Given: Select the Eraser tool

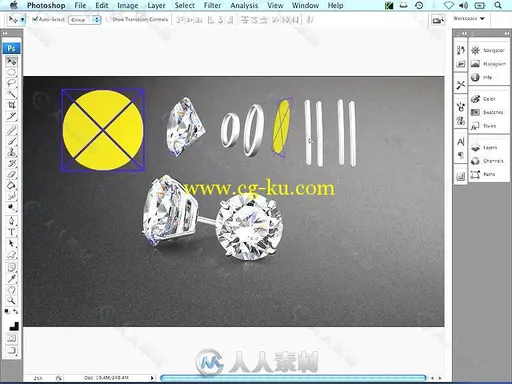Looking at the screenshot, I should click(11, 174).
